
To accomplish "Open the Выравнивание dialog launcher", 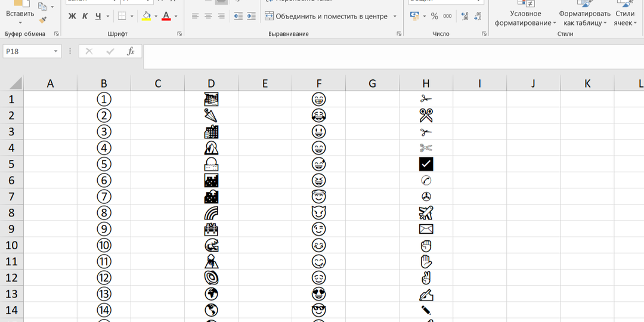I will (399, 33).
